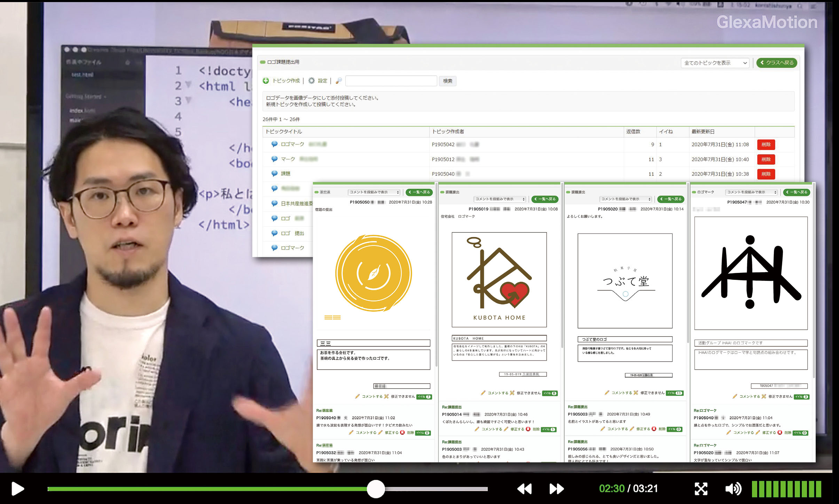The image size is (839, 504).
Task: Sort by 返信数 column header
Action: click(x=633, y=132)
